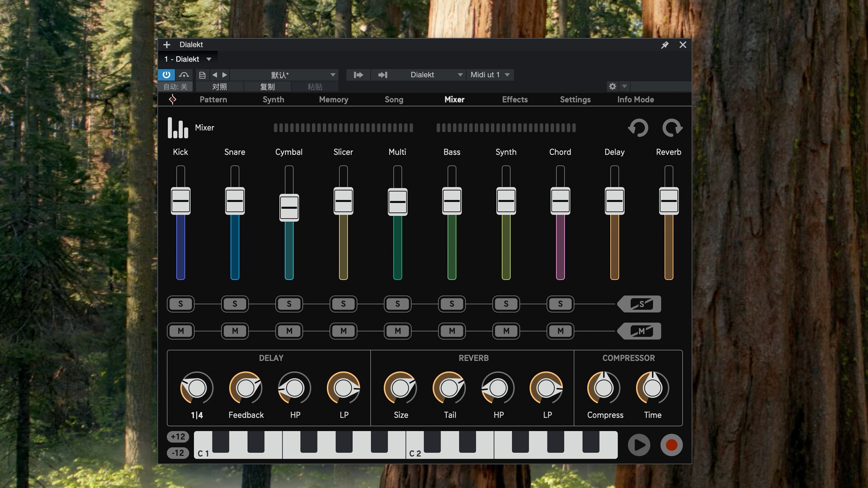Mute the Slicer channel

[343, 331]
